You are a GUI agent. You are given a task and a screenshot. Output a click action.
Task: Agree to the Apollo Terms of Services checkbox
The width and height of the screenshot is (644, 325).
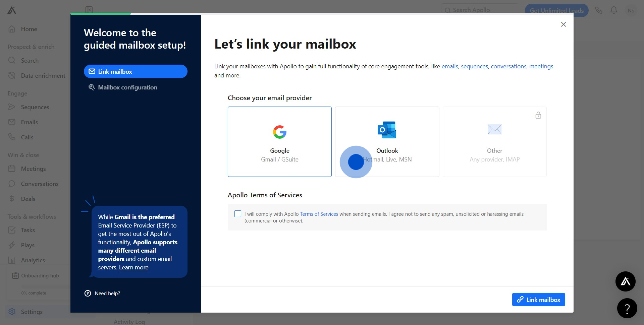[x=238, y=214]
